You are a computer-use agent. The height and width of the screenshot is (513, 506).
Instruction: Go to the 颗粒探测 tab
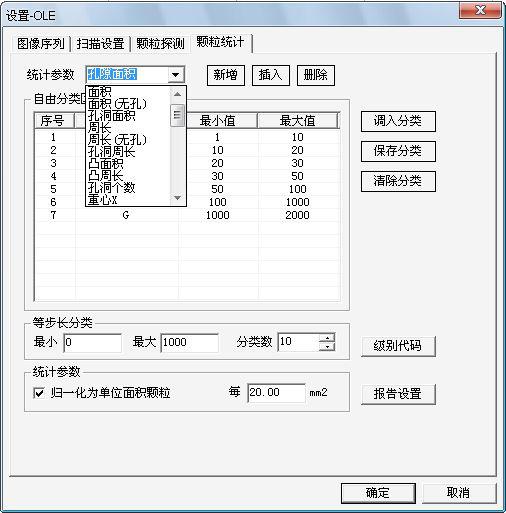(x=160, y=43)
